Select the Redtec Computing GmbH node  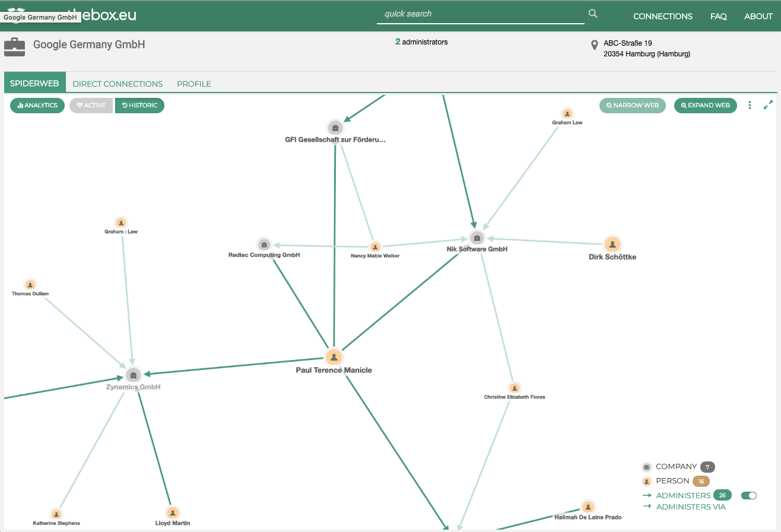click(x=264, y=244)
